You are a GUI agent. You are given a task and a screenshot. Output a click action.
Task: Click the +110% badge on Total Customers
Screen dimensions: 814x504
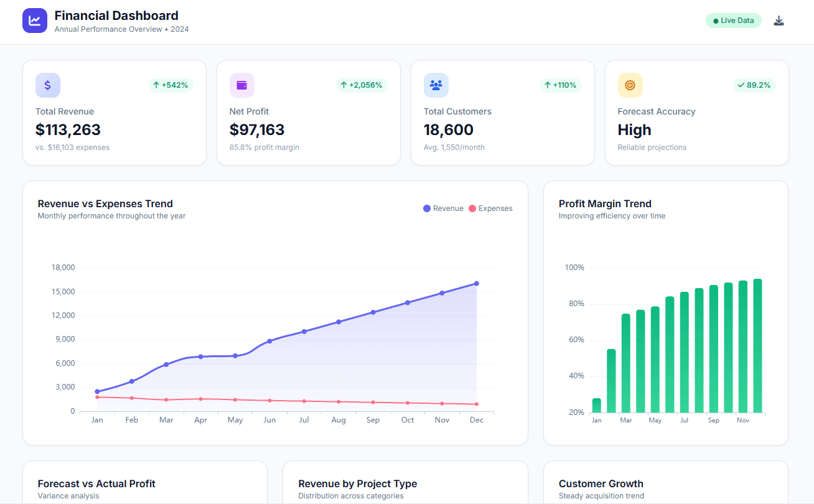(x=560, y=85)
